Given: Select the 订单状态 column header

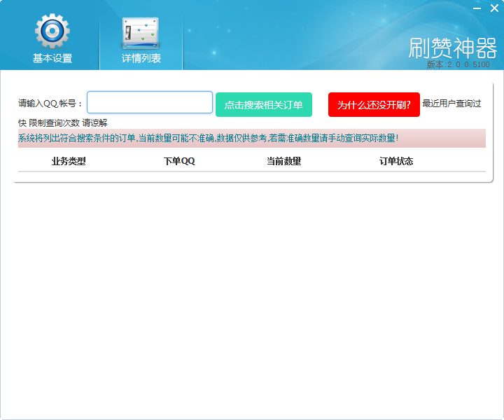Looking at the screenshot, I should coord(396,161).
